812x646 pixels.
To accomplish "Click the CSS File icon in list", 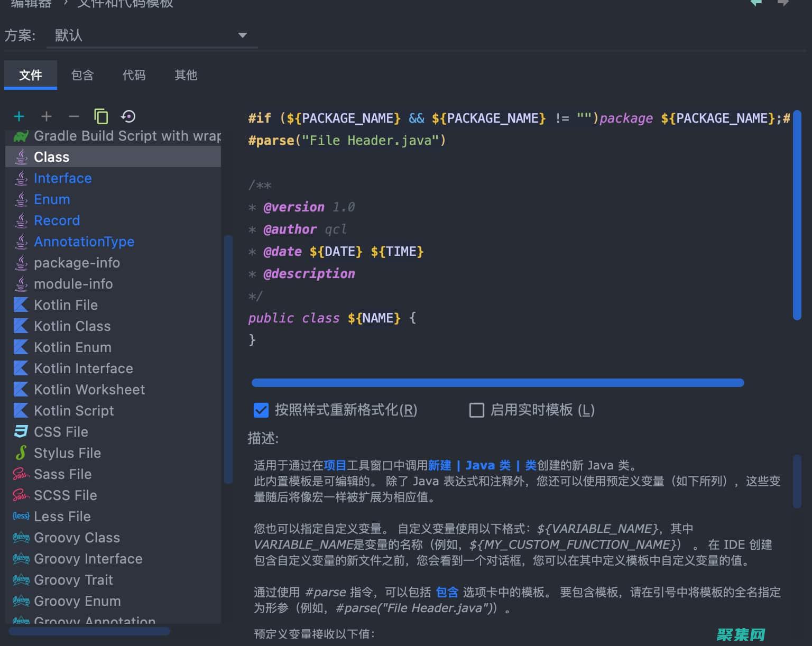I will (x=21, y=432).
